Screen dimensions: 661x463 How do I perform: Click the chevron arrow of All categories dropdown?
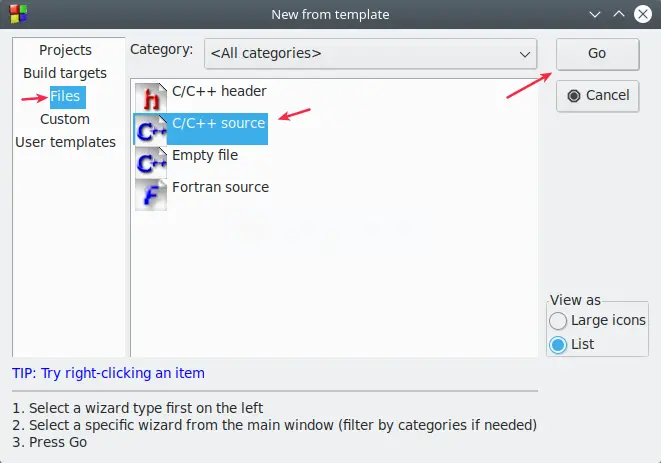click(x=524, y=53)
